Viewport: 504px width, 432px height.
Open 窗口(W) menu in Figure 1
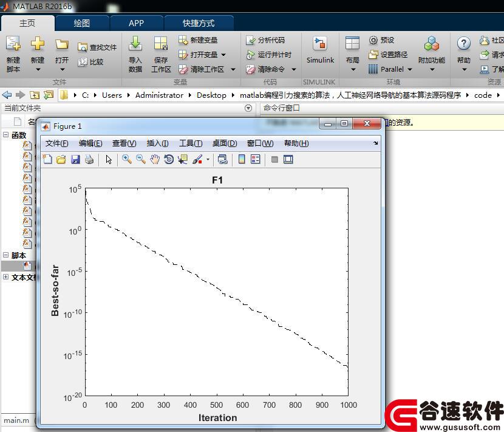261,143
